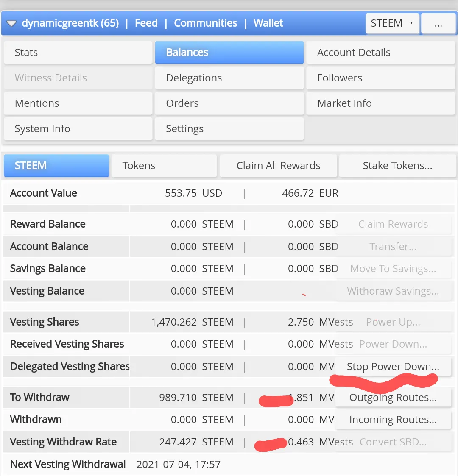
Task: Expand the account menu triangle icon
Action: (11, 23)
